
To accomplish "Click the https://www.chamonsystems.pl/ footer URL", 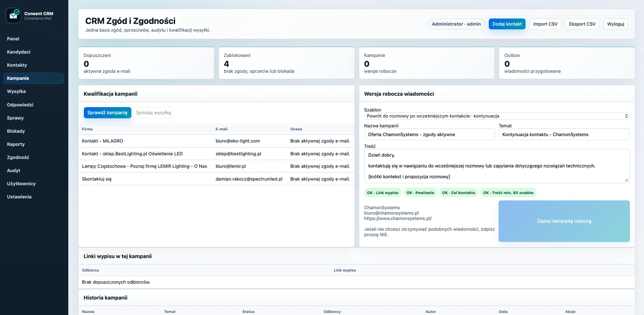I will (398, 218).
